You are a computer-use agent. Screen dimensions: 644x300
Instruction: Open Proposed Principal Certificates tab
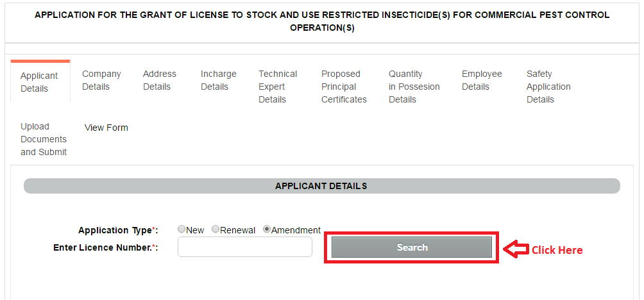344,87
